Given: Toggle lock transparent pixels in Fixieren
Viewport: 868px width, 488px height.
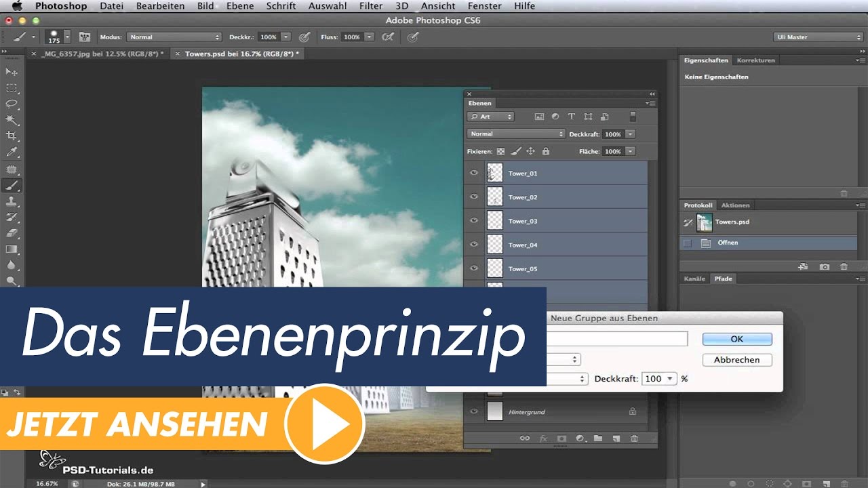Looking at the screenshot, I should click(x=500, y=152).
